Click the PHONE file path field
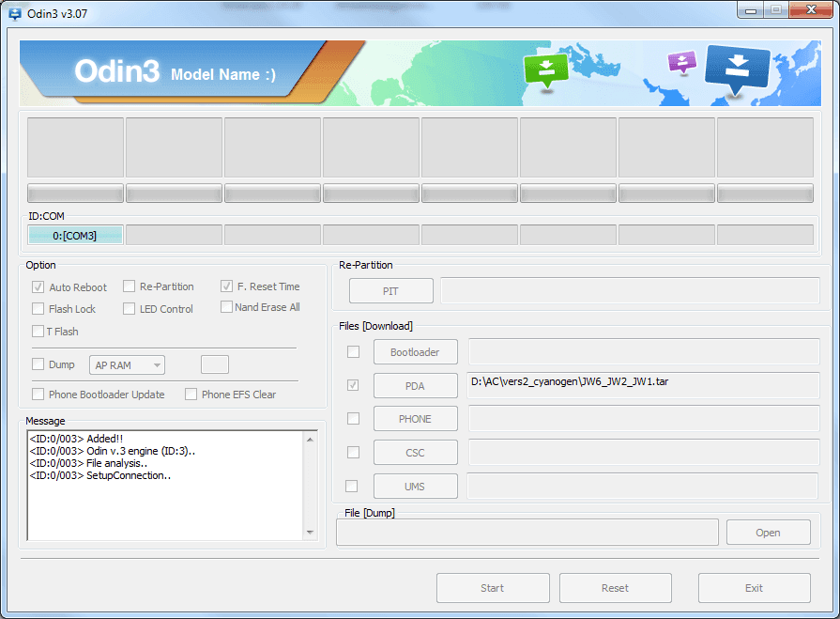 point(644,419)
